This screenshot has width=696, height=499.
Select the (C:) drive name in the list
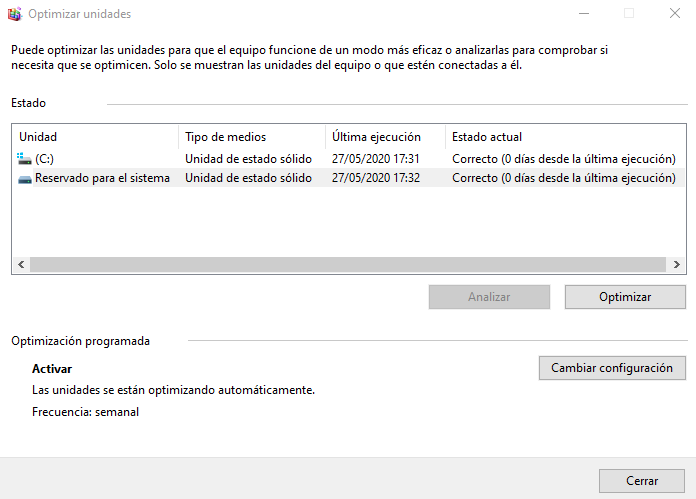pyautogui.click(x=44, y=159)
